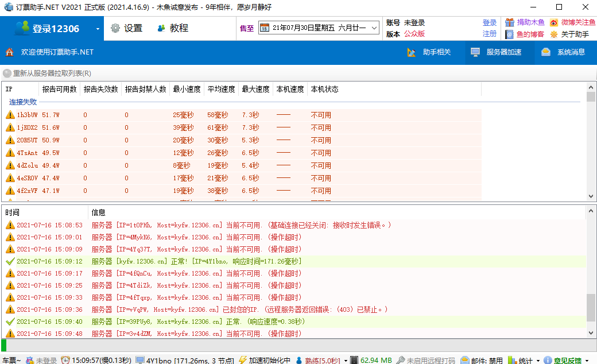The width and height of the screenshot is (597, 364).
Task: Click the 微博关注鱼 Weibo icon
Action: coord(554,23)
